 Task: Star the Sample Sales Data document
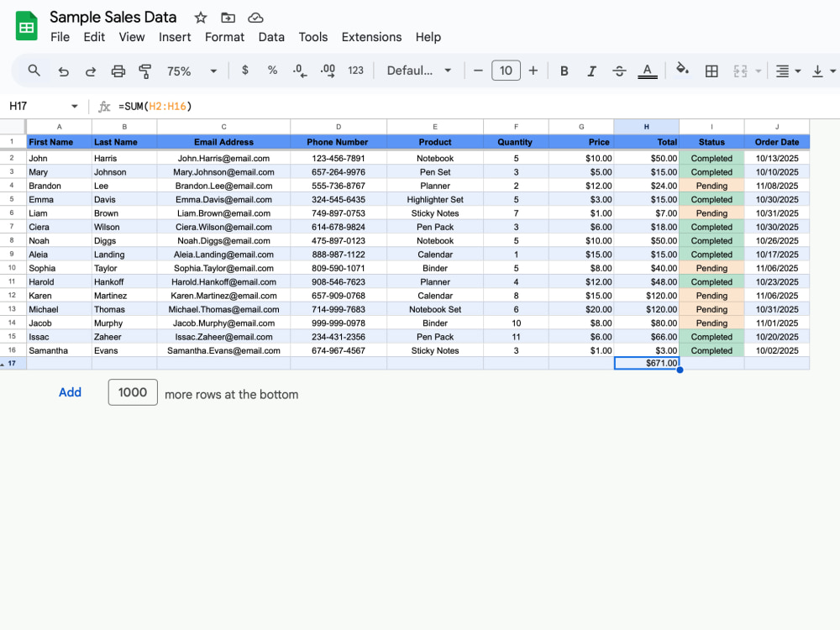201,18
